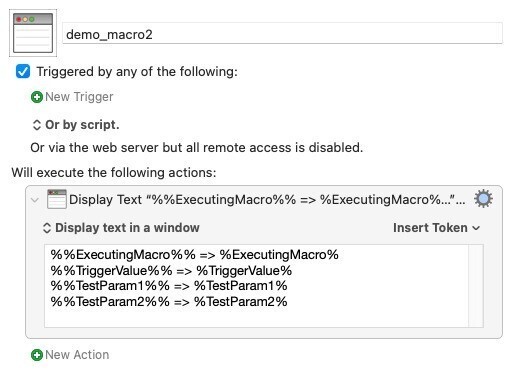
Task: Click the demo_macro2 name field
Action: tap(282, 33)
